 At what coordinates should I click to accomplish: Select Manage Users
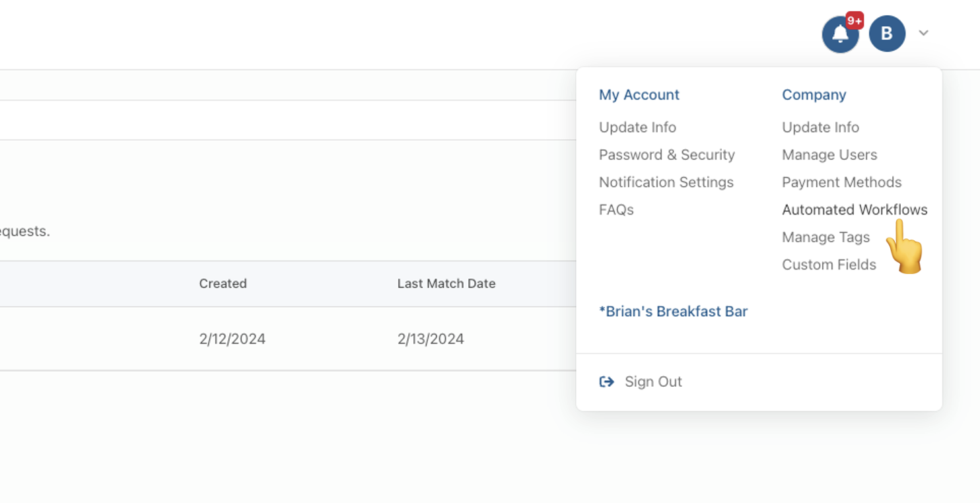tap(829, 155)
